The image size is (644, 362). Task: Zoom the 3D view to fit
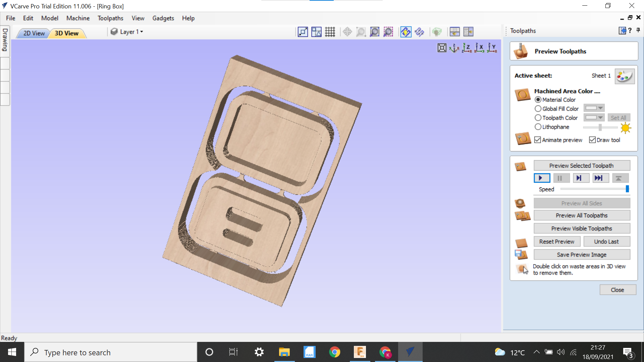(x=442, y=48)
